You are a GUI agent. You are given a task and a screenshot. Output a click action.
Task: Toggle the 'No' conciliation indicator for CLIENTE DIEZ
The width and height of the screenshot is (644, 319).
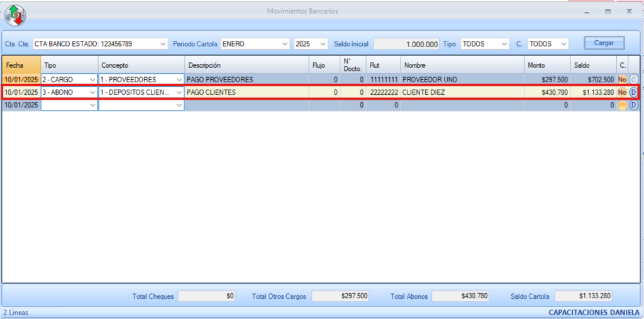tap(622, 92)
